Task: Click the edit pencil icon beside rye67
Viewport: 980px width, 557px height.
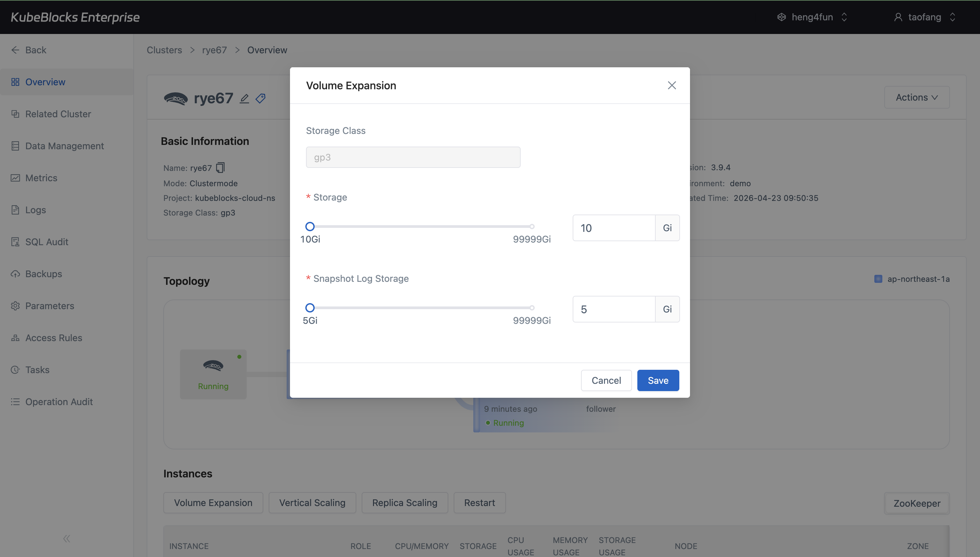Action: tap(244, 99)
